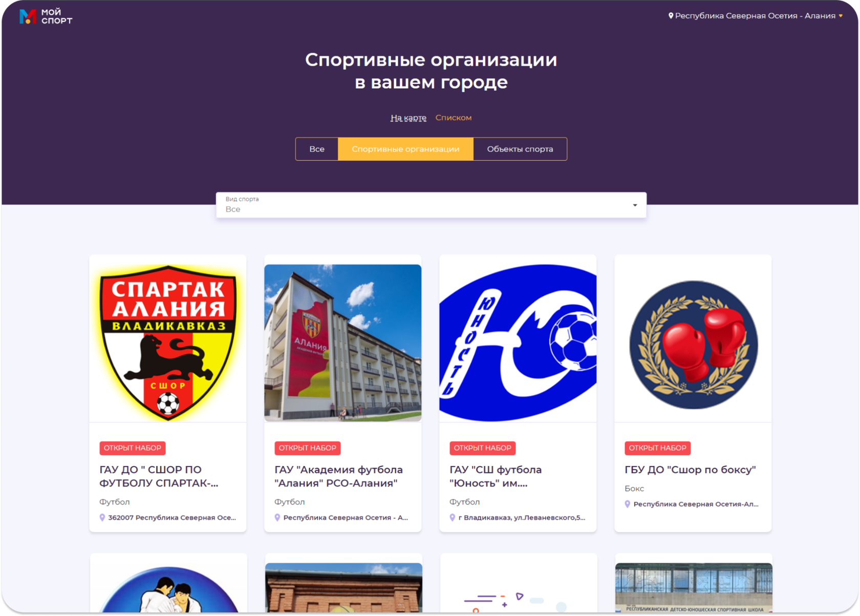Viewport: 860px width, 616px height.
Task: Click Открыт набор badge on Спартак card
Action: (x=133, y=448)
